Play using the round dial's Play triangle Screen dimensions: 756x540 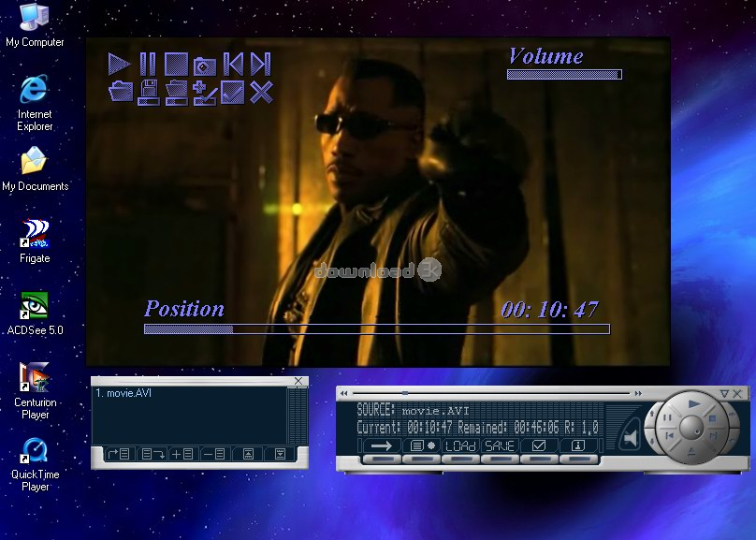pos(694,404)
